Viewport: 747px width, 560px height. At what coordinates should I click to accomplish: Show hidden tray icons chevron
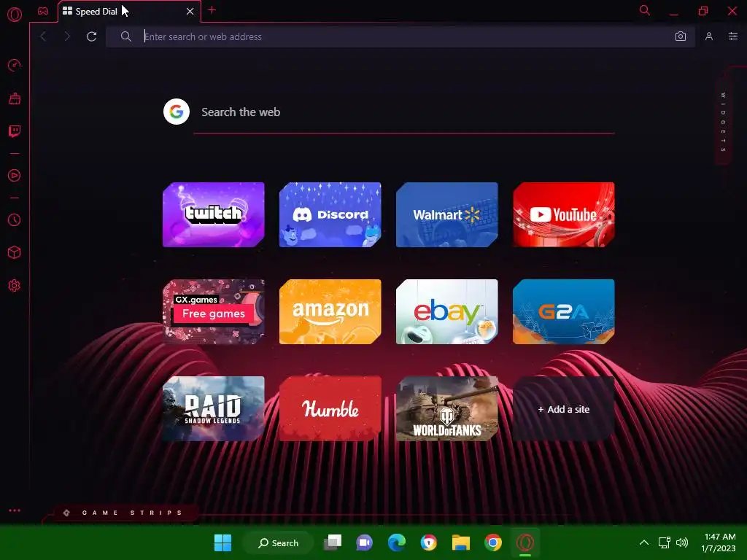click(x=644, y=542)
